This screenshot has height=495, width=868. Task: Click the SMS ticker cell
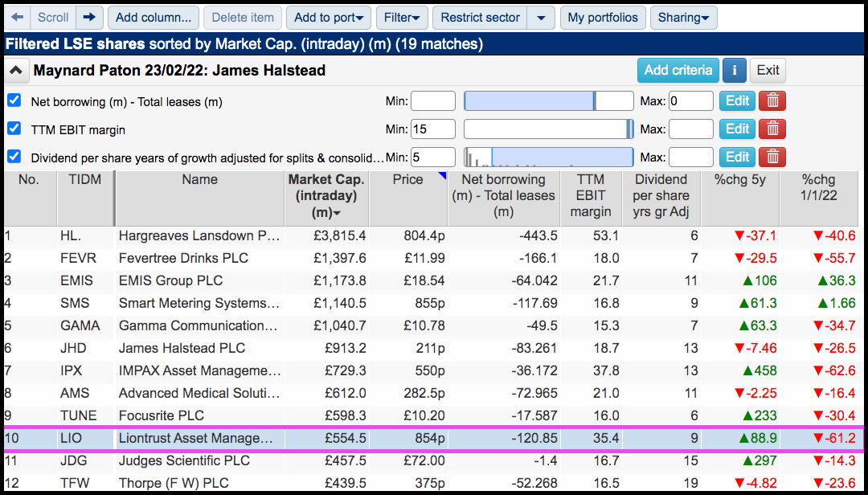85,304
